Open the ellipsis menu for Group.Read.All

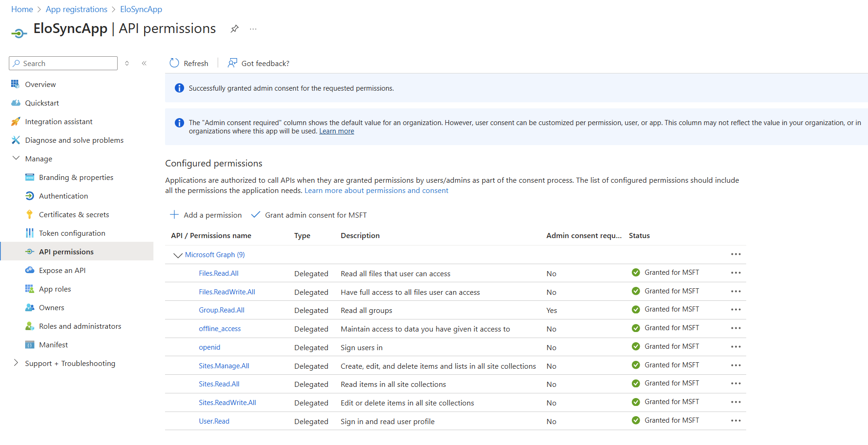[735, 309]
